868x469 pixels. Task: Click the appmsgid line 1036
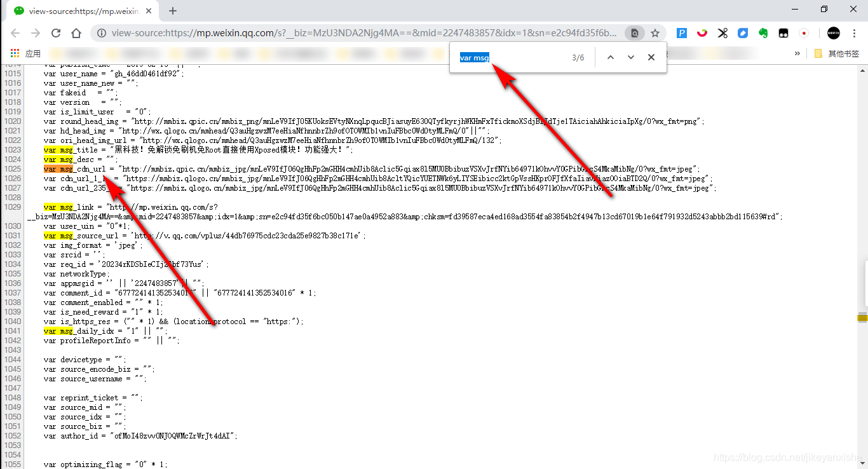click(124, 283)
